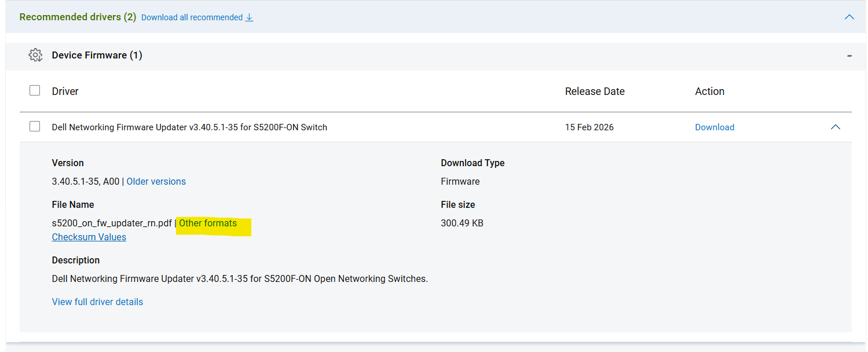Open the Other formats link
The width and height of the screenshot is (868, 352).
coord(208,223)
